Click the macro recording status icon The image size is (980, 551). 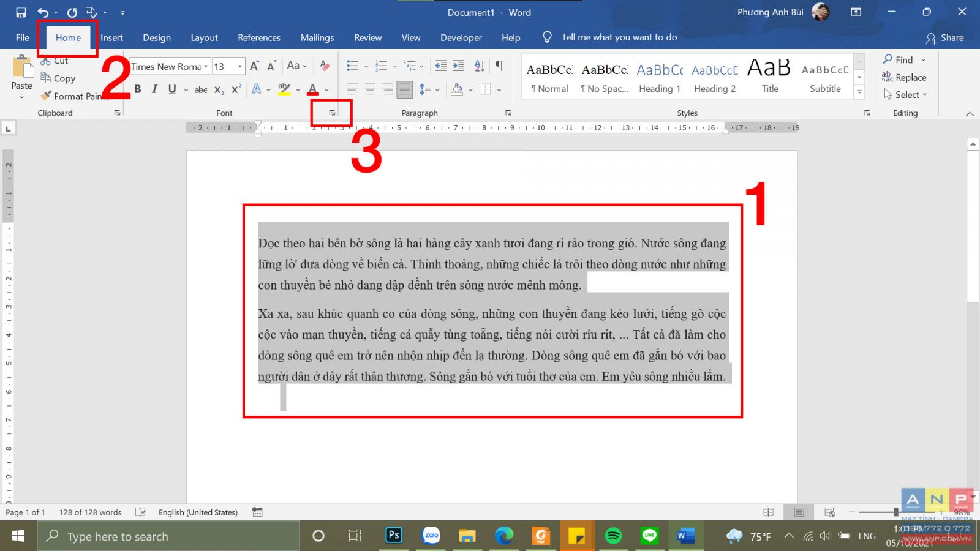(x=257, y=512)
